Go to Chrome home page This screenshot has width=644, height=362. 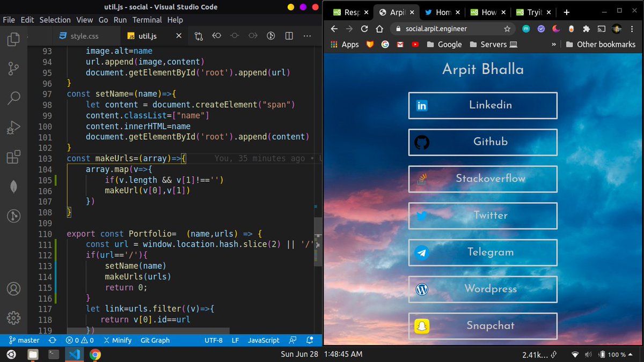[380, 29]
